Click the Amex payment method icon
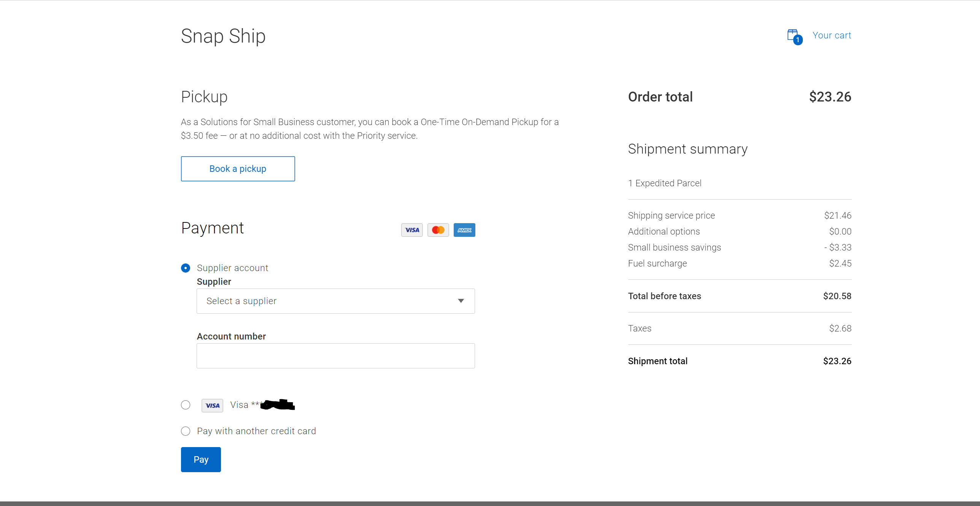980x506 pixels. 464,230
